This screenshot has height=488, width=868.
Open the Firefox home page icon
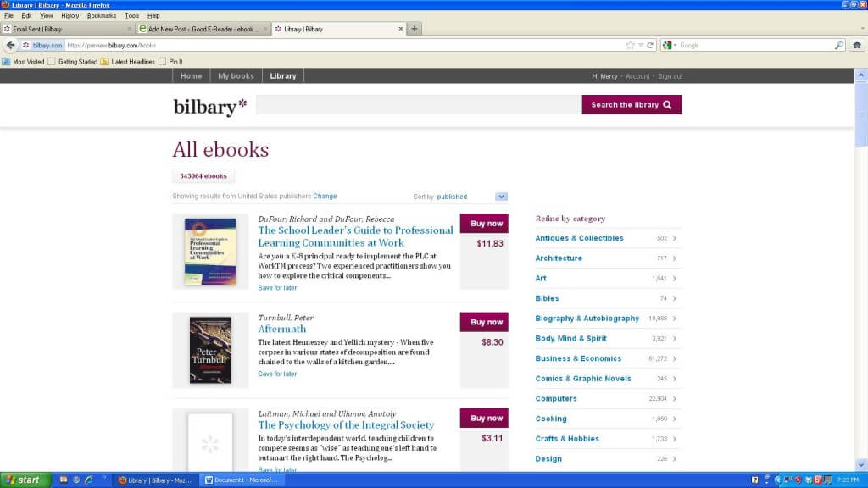857,46
